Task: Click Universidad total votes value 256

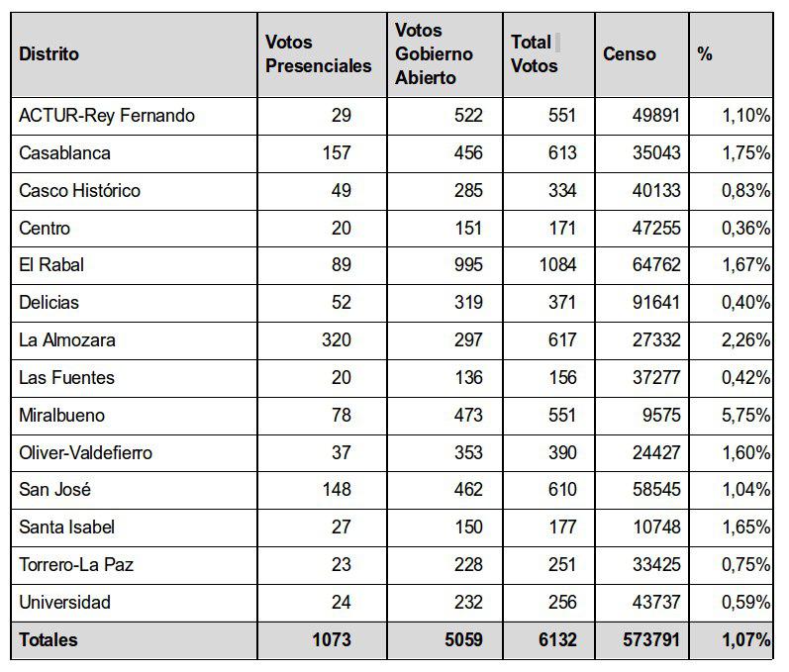Action: [559, 603]
